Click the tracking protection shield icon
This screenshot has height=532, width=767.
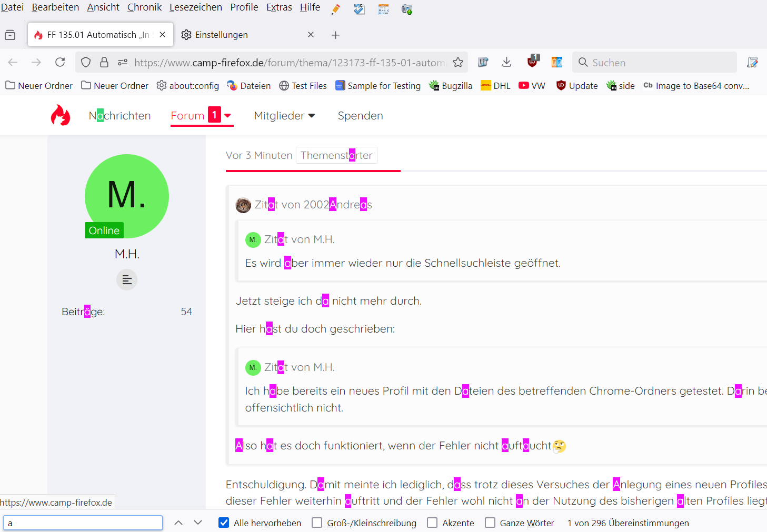coord(86,62)
